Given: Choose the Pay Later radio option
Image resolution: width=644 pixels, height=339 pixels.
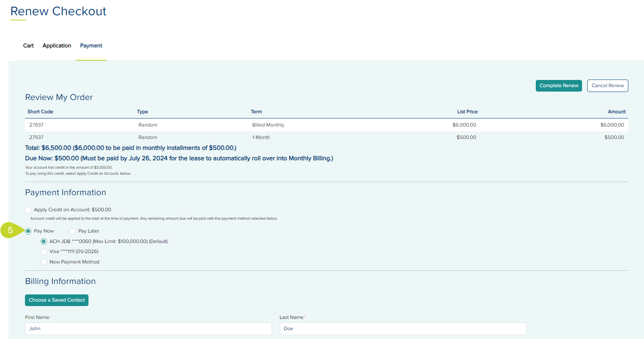Looking at the screenshot, I should tap(72, 231).
